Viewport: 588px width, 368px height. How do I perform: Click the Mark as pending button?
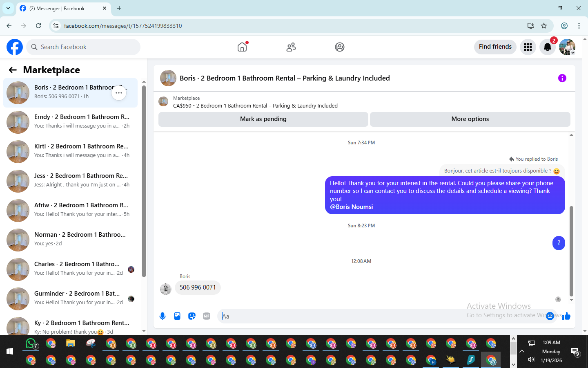pos(263,119)
